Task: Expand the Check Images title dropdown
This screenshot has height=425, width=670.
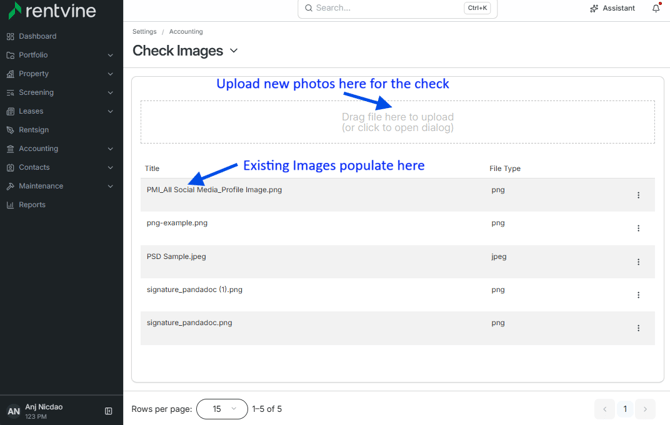Action: [x=234, y=50]
